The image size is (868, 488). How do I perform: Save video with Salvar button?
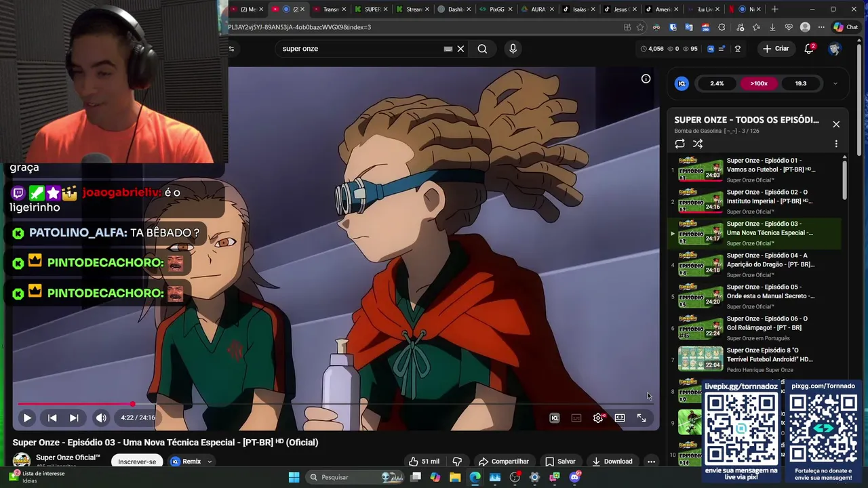coord(560,462)
